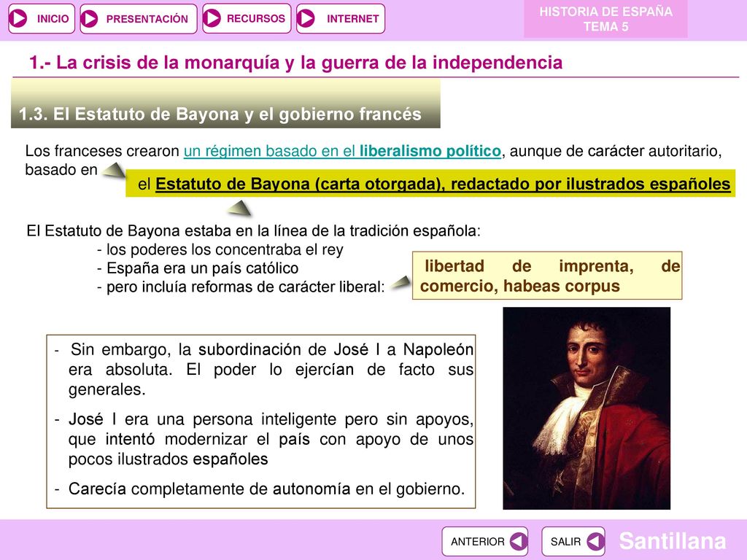The width and height of the screenshot is (747, 560).
Task: Click the play arrow icon on RECURSOS
Action: coord(212,18)
